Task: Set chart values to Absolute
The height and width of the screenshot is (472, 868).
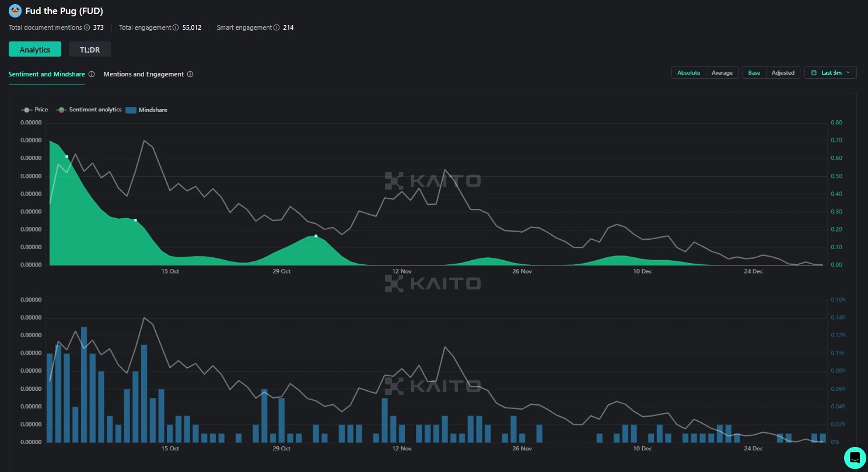Action: point(689,72)
